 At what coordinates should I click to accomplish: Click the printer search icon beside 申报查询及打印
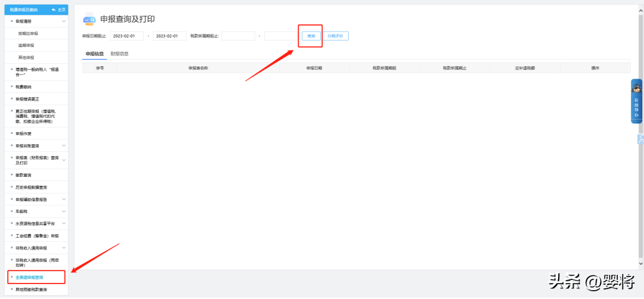(x=89, y=19)
